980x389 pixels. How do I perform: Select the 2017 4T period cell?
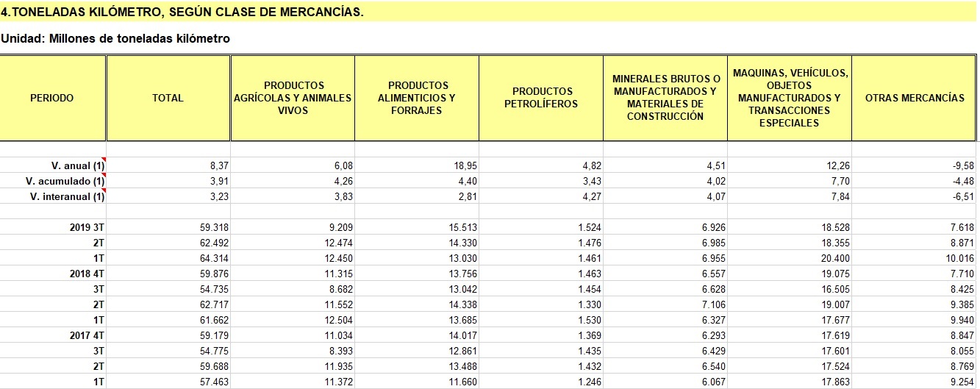tap(84, 335)
